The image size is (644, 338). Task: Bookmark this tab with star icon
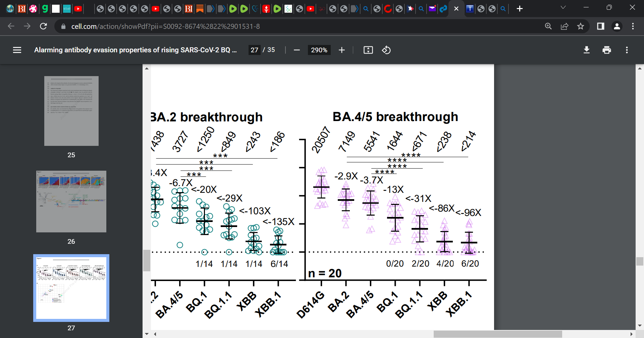pyautogui.click(x=581, y=26)
